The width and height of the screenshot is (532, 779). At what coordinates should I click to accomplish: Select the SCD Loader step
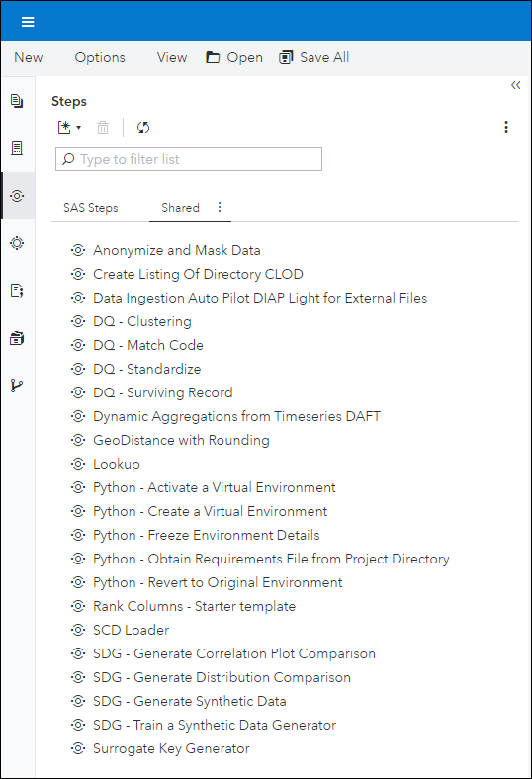(132, 630)
